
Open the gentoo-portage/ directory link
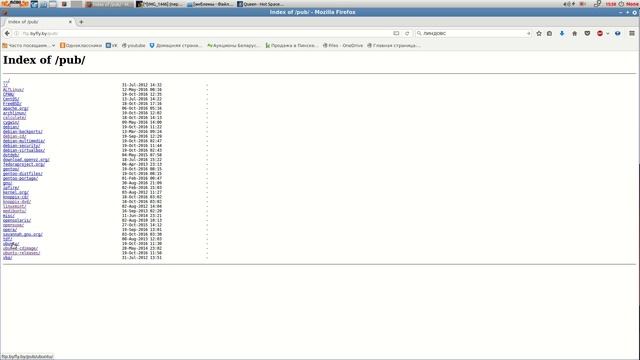[20, 178]
